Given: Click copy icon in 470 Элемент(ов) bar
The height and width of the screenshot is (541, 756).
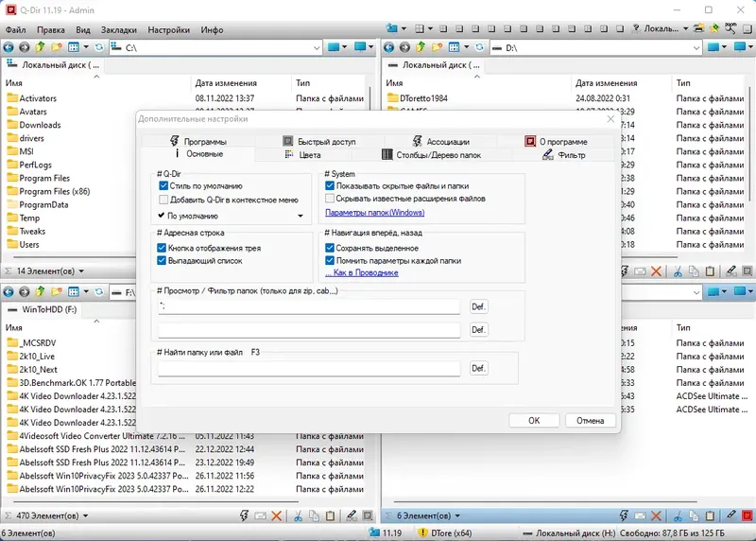Looking at the screenshot, I should [x=314, y=515].
